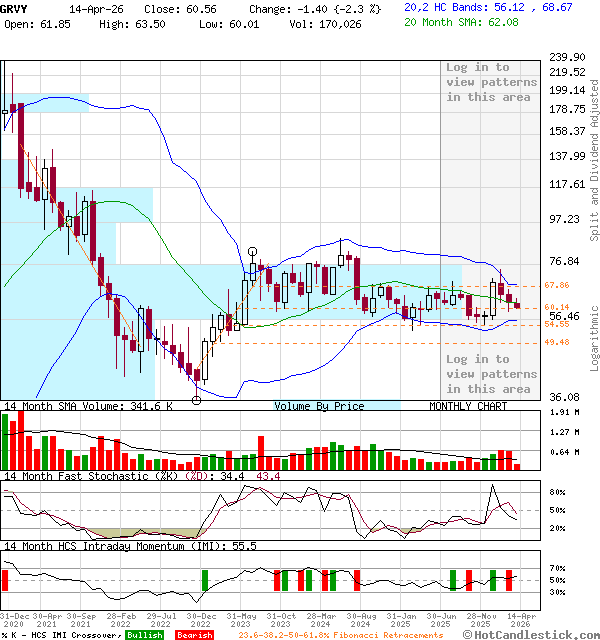The image size is (600, 640).
Task: Click the Bullish green legend badge
Action: [x=147, y=634]
